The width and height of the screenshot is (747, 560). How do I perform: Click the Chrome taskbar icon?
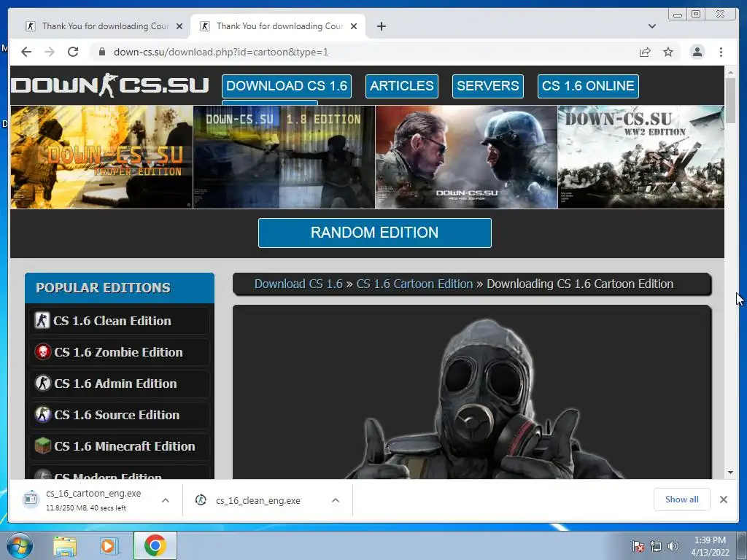tap(155, 545)
